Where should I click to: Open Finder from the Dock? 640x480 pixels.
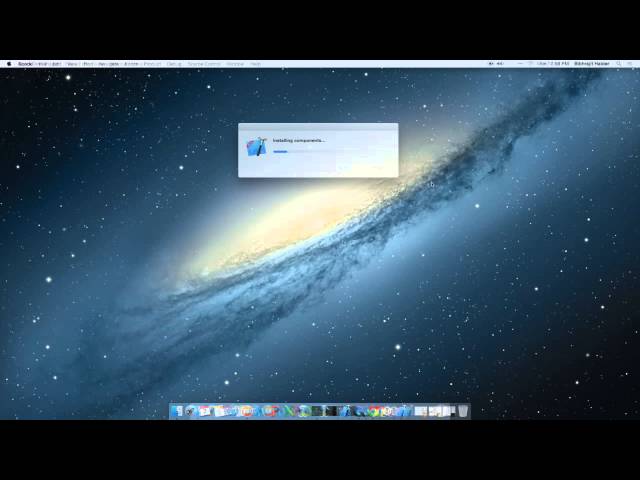click(177, 411)
